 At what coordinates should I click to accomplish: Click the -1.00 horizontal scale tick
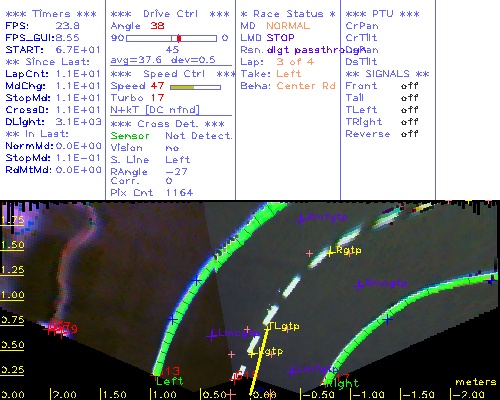pos(367,395)
